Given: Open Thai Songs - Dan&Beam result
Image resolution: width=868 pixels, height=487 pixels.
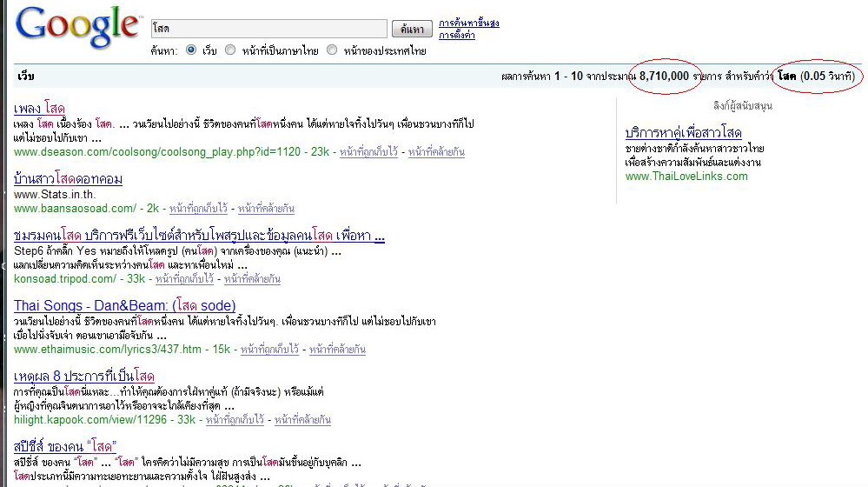Looking at the screenshot, I should [x=124, y=305].
